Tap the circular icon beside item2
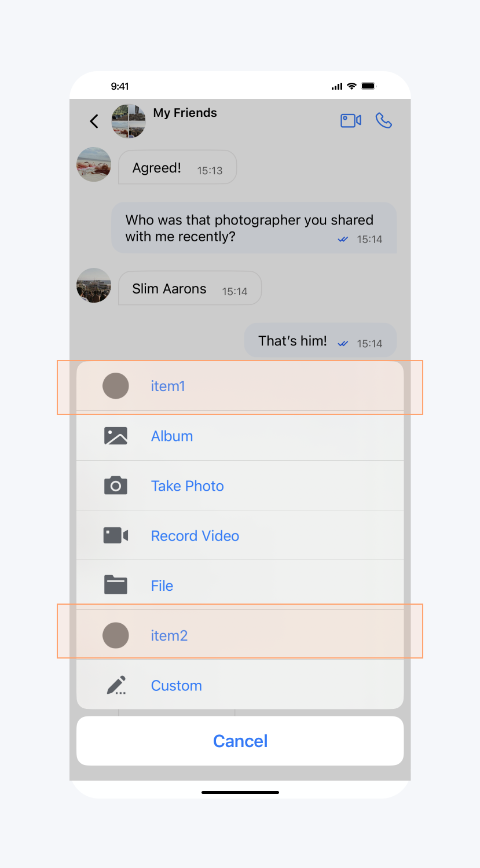This screenshot has height=868, width=480. [x=116, y=635]
